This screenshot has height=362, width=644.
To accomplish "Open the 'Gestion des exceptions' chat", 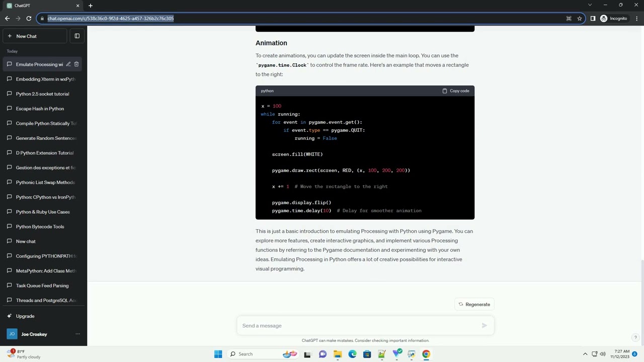I will click(x=43, y=167).
